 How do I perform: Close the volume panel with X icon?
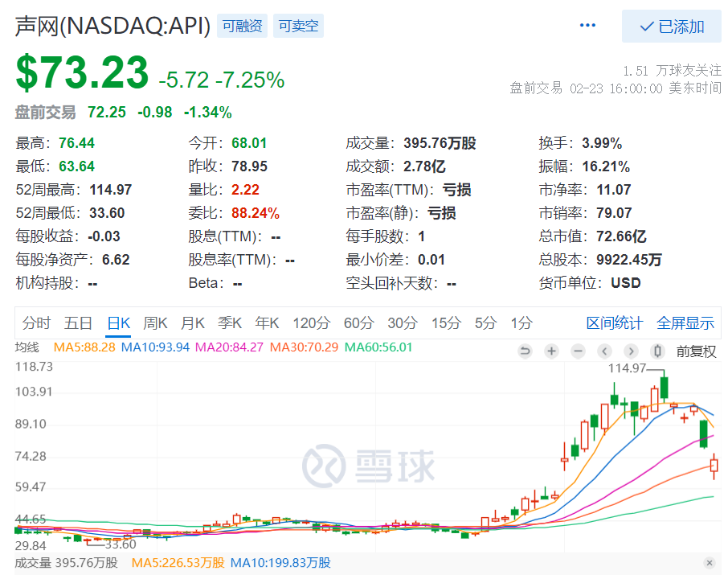click(x=709, y=563)
